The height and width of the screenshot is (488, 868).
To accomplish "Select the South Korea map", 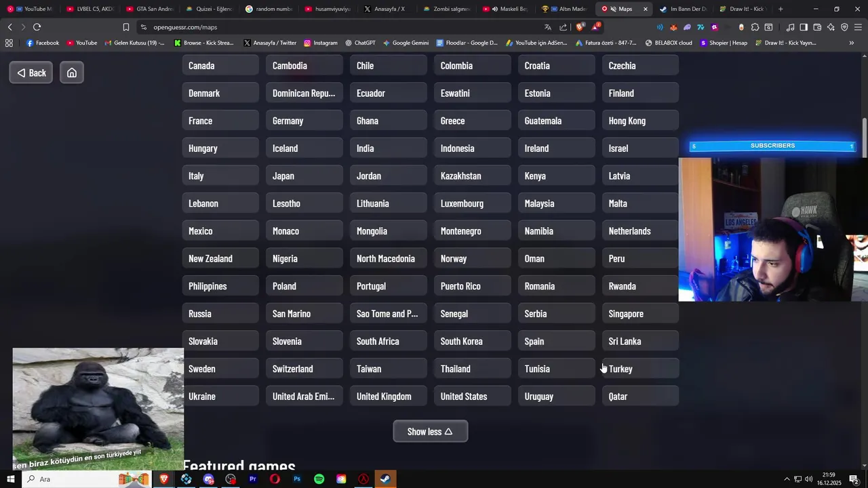I will [x=472, y=341].
